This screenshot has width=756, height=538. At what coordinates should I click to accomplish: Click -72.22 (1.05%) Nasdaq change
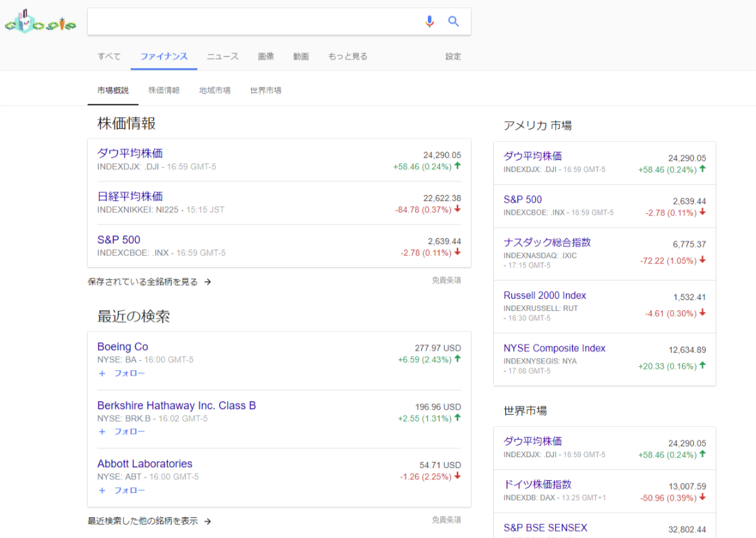pos(668,261)
